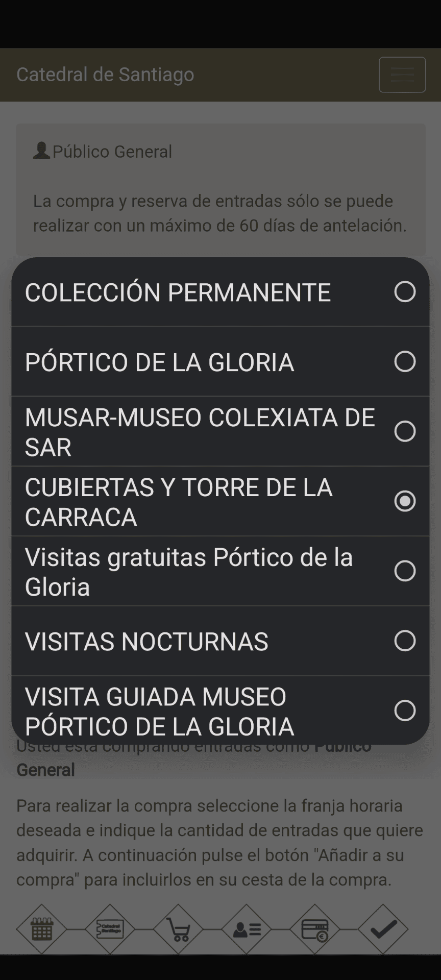Click the credit card payment step icon
The height and width of the screenshot is (980, 441).
(315, 929)
